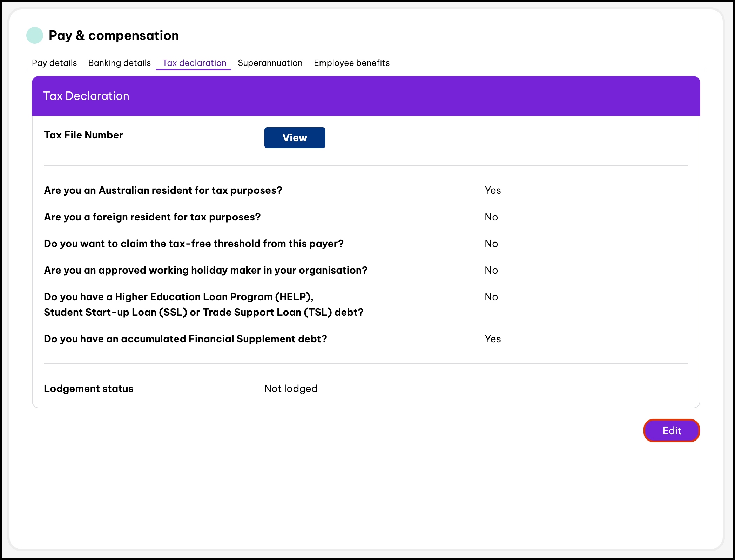The image size is (735, 560).
Task: Open the Employee benefits tab
Action: 351,63
